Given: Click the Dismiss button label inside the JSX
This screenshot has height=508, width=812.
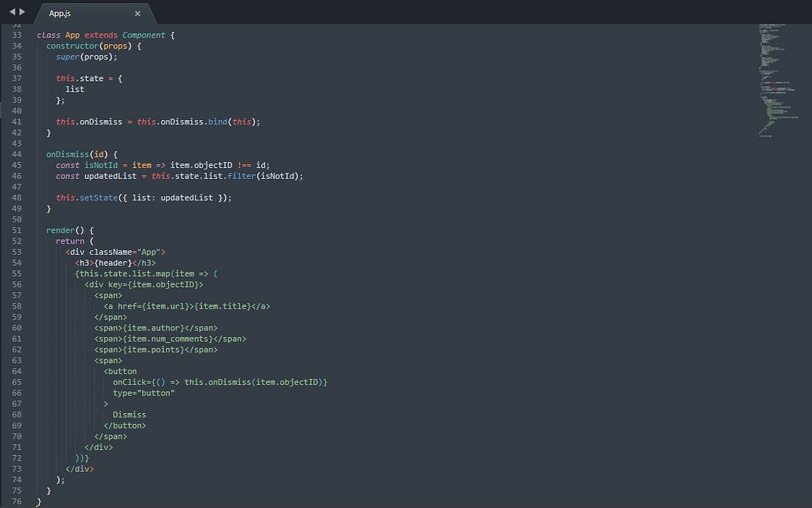Looking at the screenshot, I should [129, 414].
